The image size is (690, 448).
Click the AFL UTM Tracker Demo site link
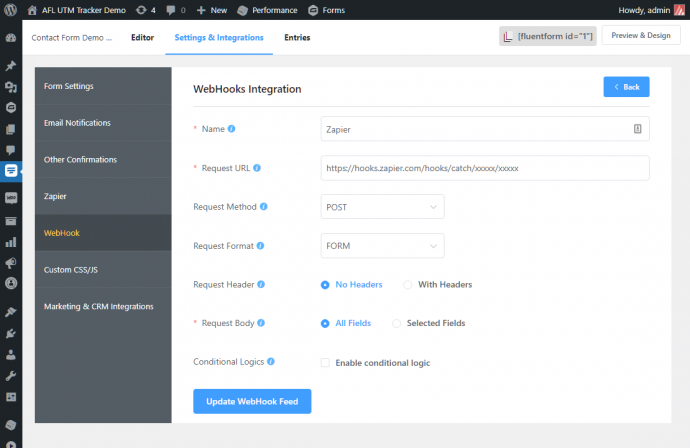click(x=84, y=10)
